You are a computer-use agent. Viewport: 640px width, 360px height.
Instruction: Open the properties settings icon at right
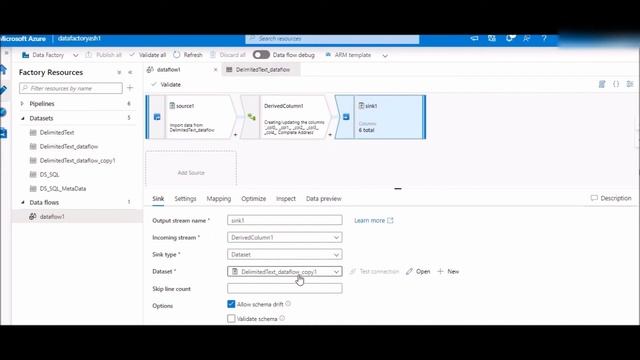click(630, 84)
